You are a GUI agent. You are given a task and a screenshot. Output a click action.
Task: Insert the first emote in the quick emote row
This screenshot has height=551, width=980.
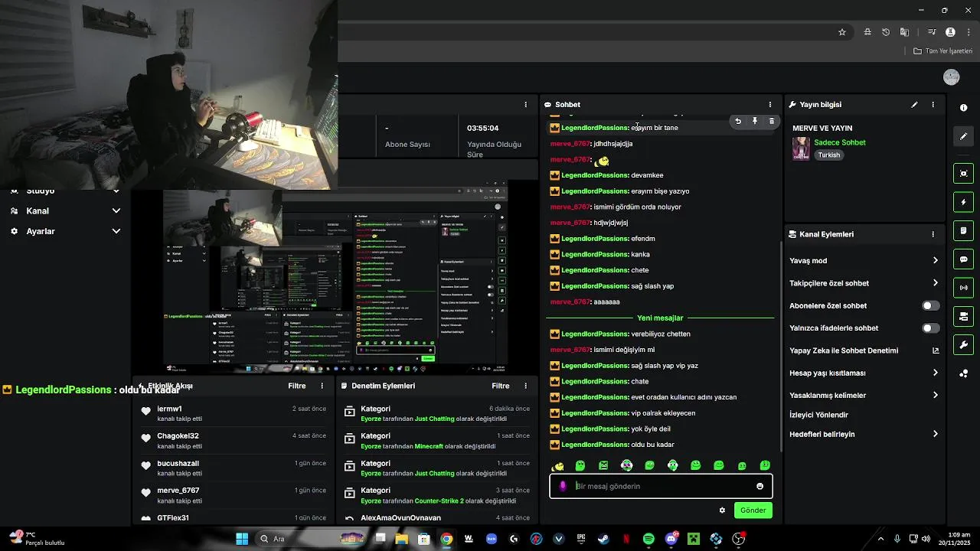click(x=558, y=465)
